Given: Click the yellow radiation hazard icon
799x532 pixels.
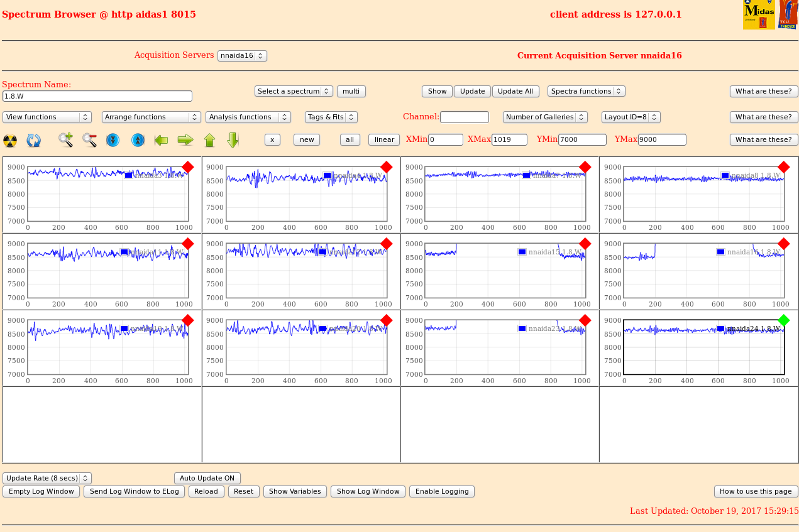Looking at the screenshot, I should tap(10, 140).
